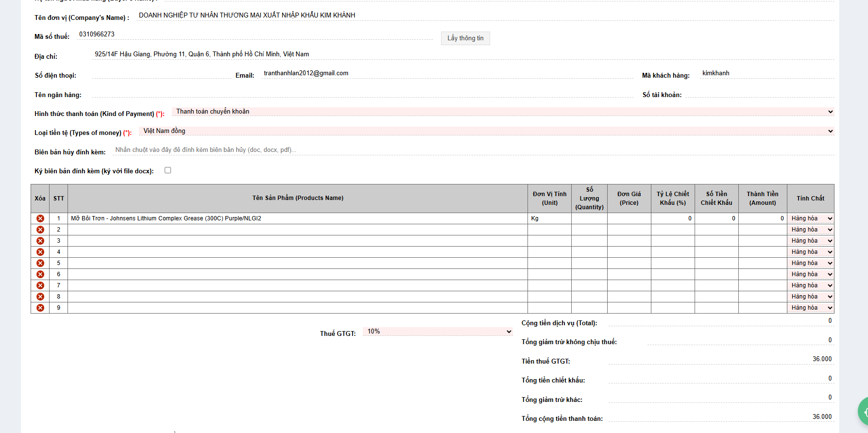Delete product row 9 with red X

40,308
